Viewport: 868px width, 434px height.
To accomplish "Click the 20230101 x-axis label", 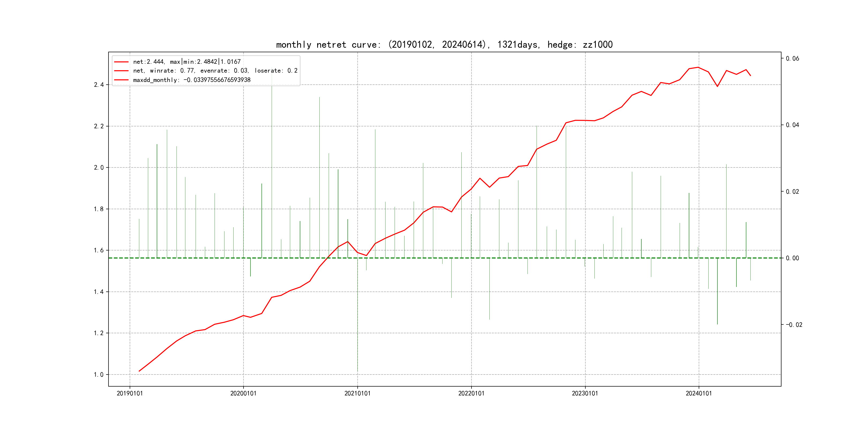I will tap(585, 393).
